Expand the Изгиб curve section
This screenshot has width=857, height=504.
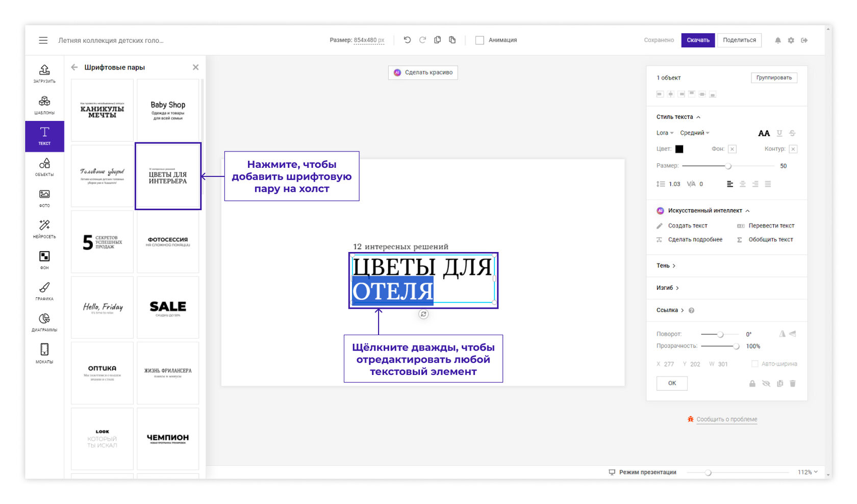667,288
